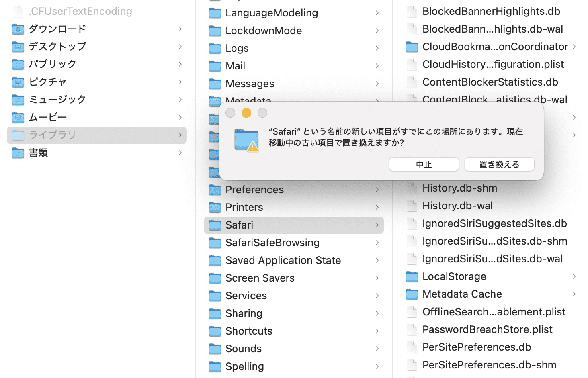Click the LocalStorage folder icon

pos(412,276)
